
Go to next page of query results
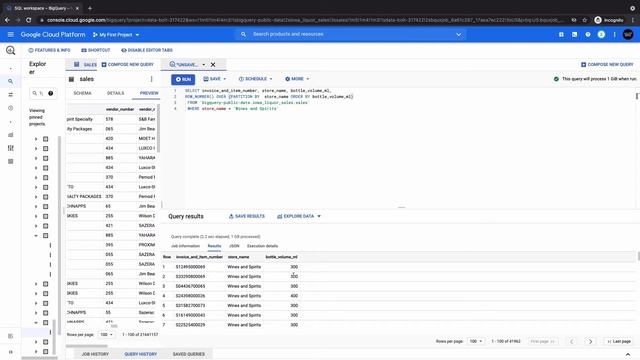590,341
